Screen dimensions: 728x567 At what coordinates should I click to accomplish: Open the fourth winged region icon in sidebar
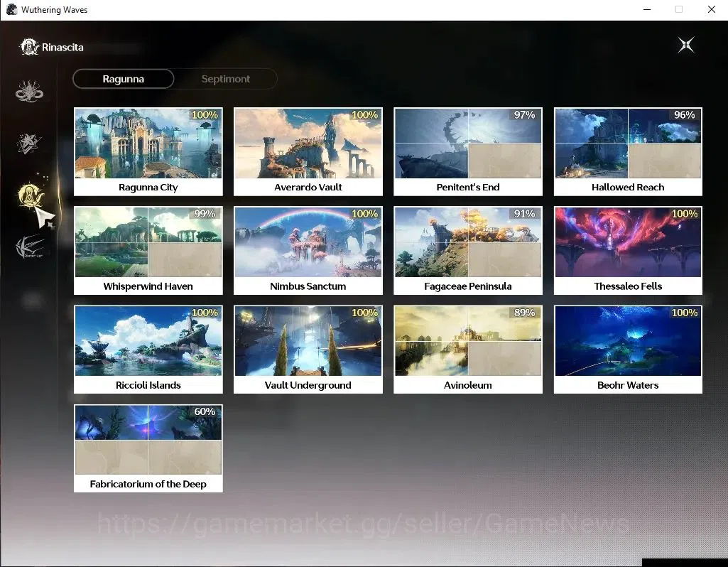[x=30, y=247]
